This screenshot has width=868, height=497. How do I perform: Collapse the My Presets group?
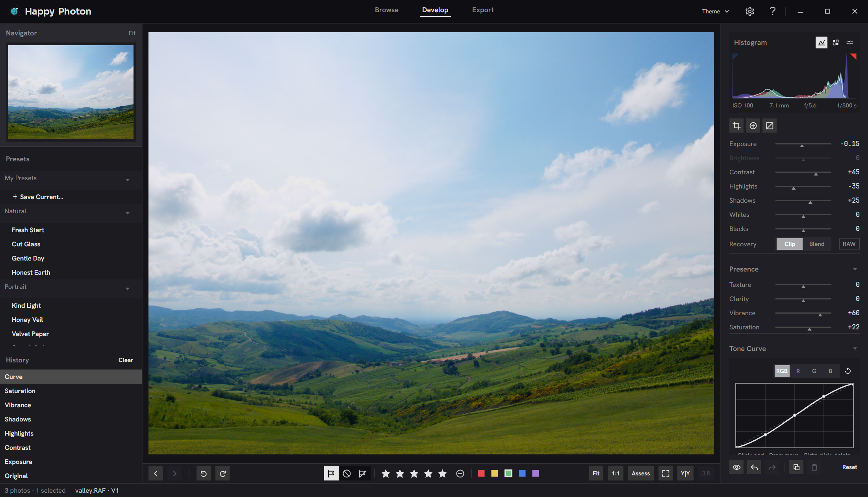[128, 180]
